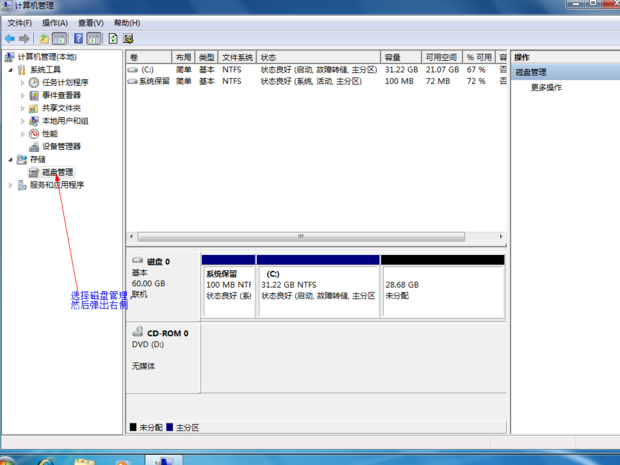Click the blue help question mark icon
This screenshot has width=620, height=465.
pyautogui.click(x=78, y=38)
